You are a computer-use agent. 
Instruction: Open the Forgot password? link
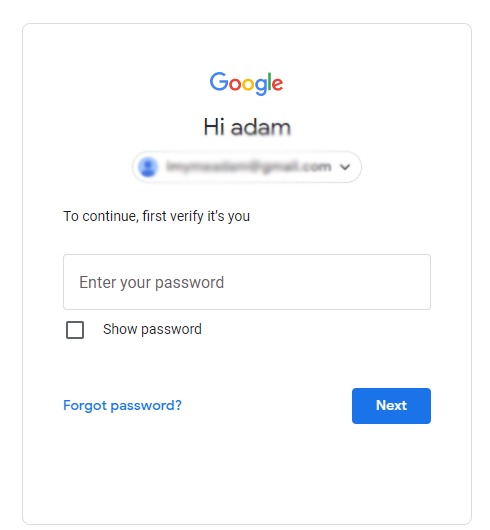[122, 405]
